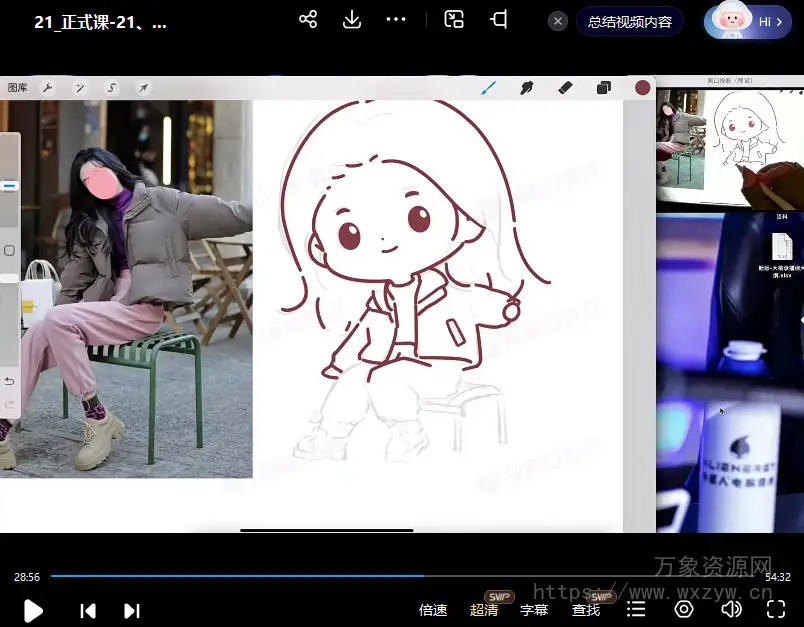Open the playlist icon
The width and height of the screenshot is (804, 627).
coord(636,610)
